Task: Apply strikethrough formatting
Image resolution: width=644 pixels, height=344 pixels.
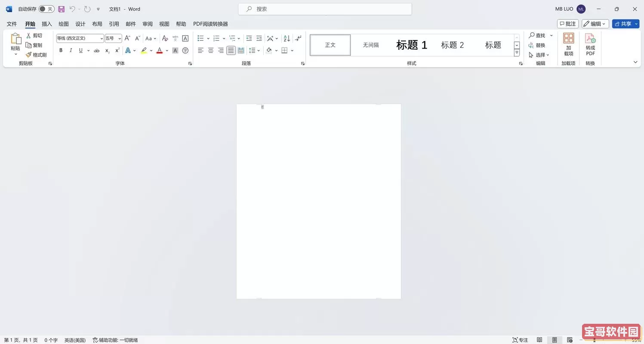Action: pyautogui.click(x=96, y=50)
